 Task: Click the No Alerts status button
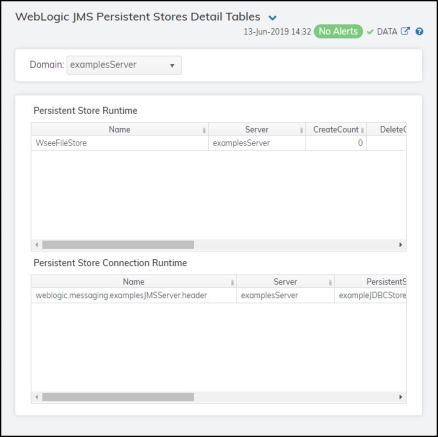pyautogui.click(x=338, y=31)
